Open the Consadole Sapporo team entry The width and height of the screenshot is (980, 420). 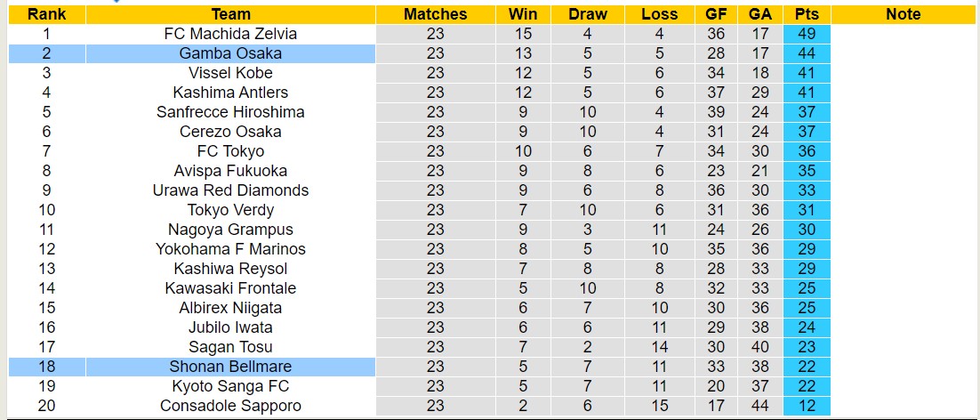[231, 406]
